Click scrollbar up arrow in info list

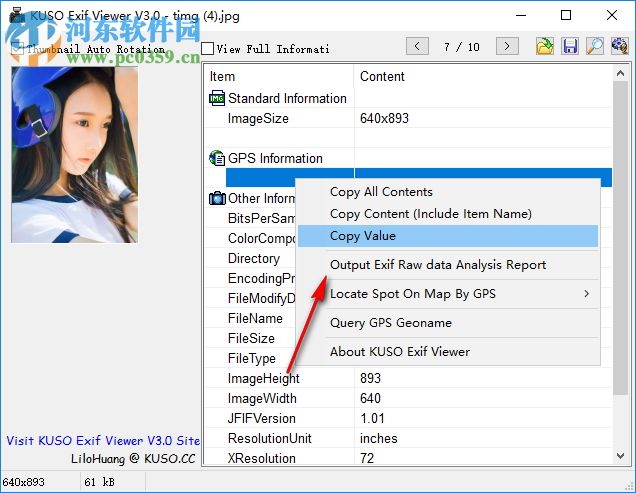(620, 73)
